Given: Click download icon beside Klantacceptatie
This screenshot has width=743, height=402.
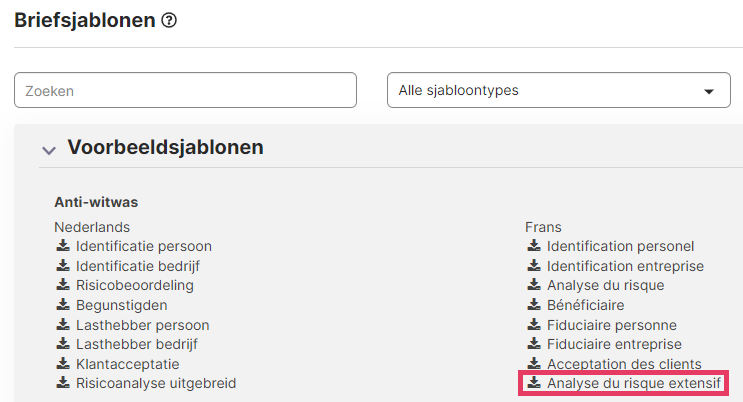Looking at the screenshot, I should [x=63, y=363].
